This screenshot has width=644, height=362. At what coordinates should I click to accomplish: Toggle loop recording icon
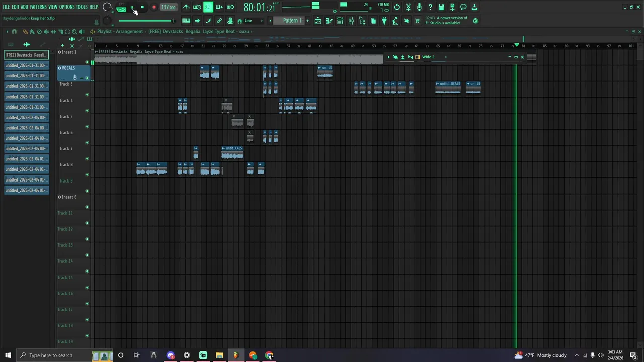pyautogui.click(x=230, y=7)
